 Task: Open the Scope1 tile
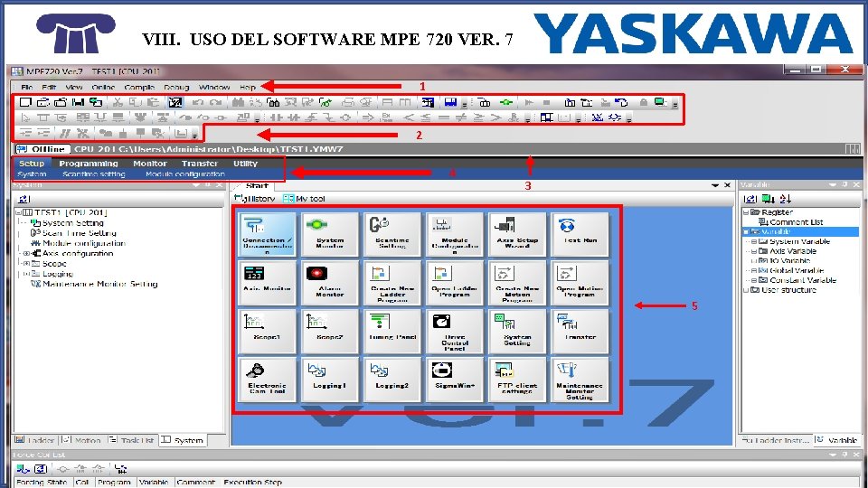[x=268, y=332]
